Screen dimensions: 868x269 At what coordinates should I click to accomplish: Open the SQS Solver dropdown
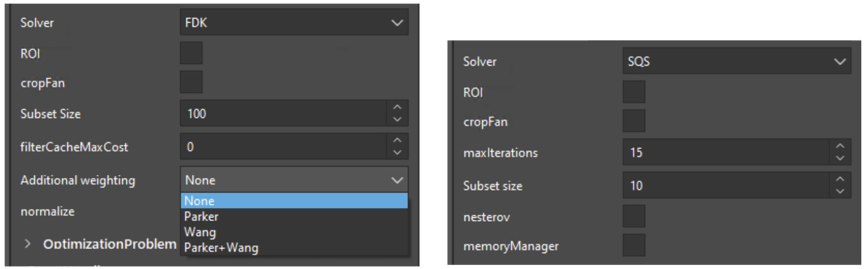[x=737, y=61]
